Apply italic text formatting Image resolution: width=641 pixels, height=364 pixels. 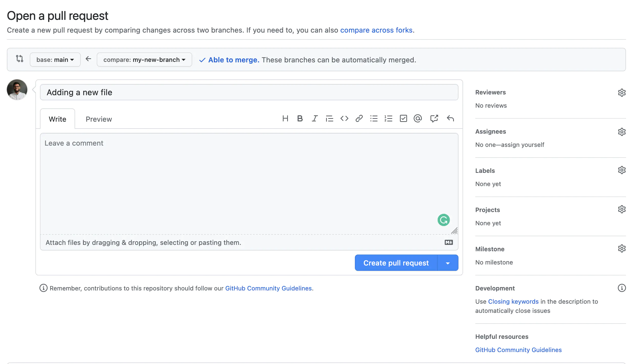point(315,119)
